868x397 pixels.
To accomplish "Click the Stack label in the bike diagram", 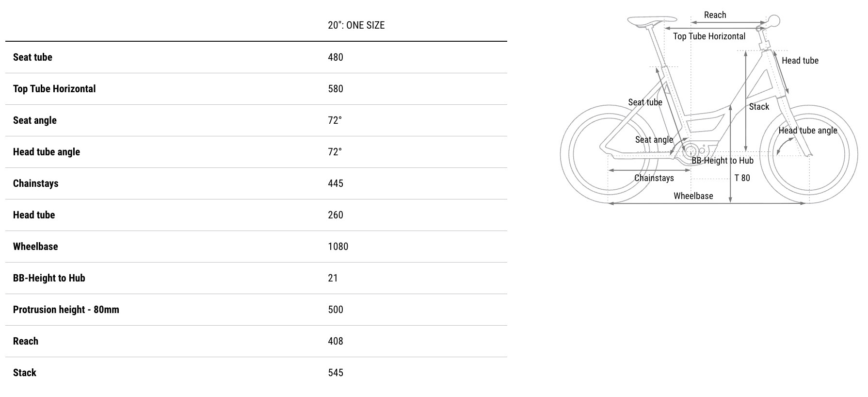I will tap(759, 107).
